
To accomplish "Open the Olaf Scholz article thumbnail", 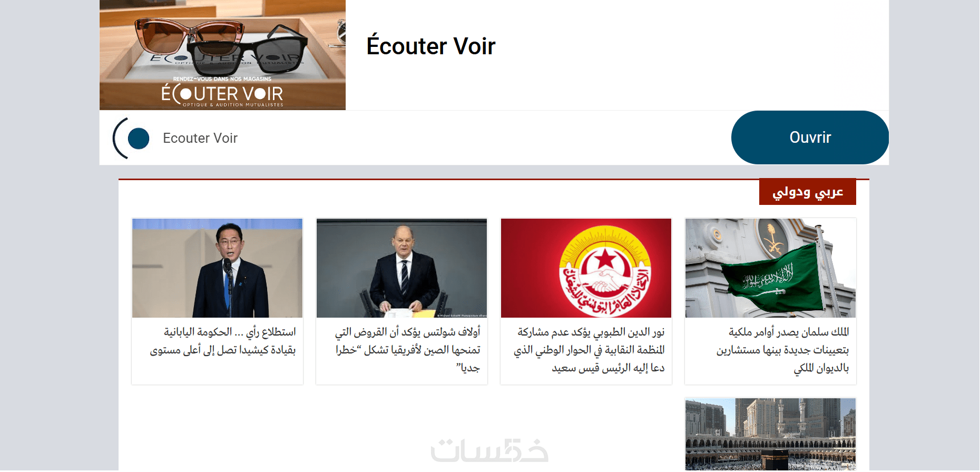I will (x=401, y=268).
